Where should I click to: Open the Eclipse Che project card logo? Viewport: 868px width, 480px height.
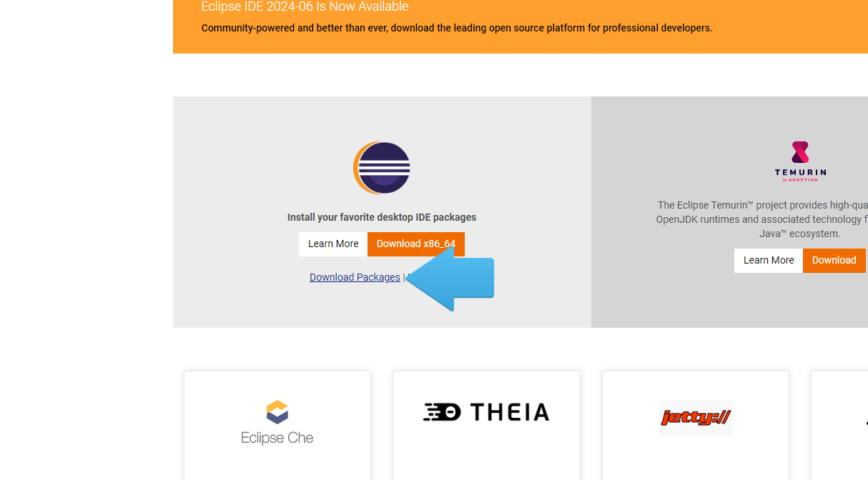(x=277, y=423)
